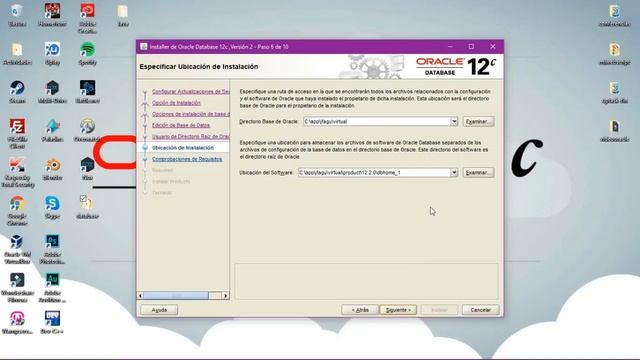640x360 pixels.
Task: Expand the Directorio Base de Oracle dropdown
Action: coord(454,122)
